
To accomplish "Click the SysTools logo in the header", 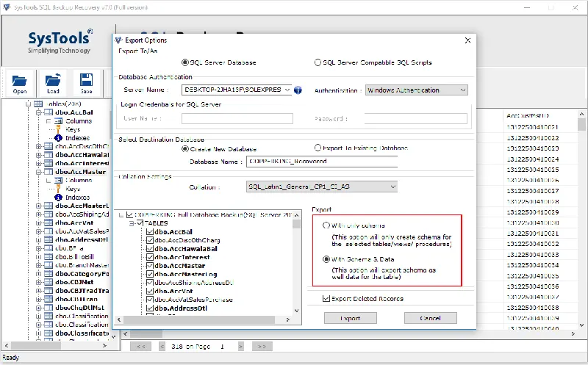I will click(x=60, y=41).
